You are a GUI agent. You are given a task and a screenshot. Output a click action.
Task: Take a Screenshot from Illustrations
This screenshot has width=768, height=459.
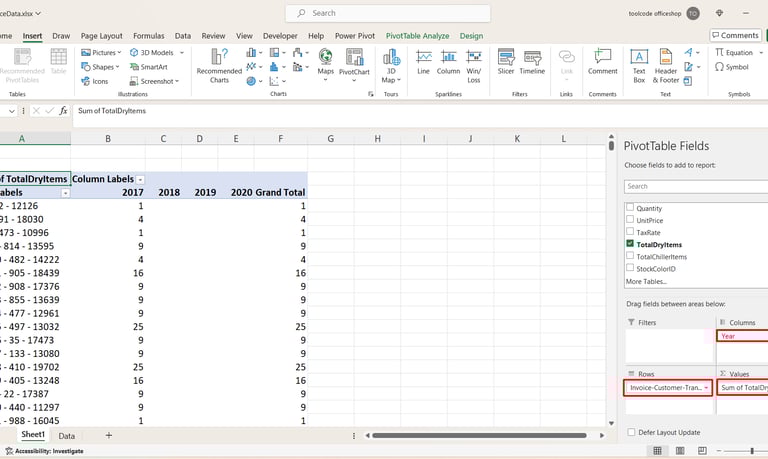tap(154, 81)
